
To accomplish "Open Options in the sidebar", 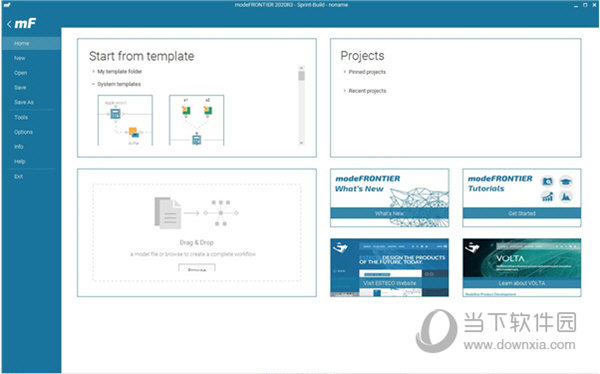I will tap(23, 132).
